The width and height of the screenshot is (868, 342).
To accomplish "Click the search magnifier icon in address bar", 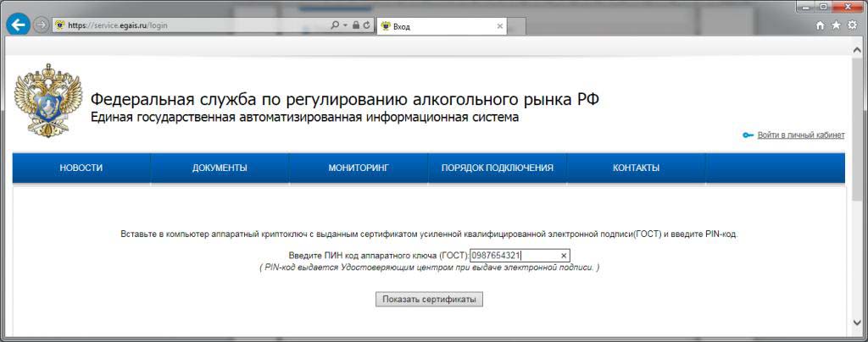I will tap(335, 25).
